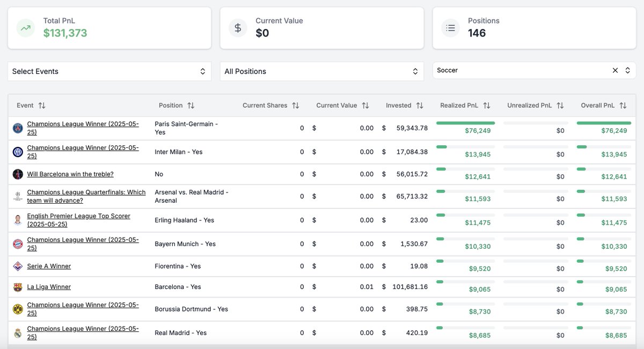This screenshot has height=349, width=644.
Task: Click the Borussia Dortmund - Yes position cell
Action: pos(191,309)
